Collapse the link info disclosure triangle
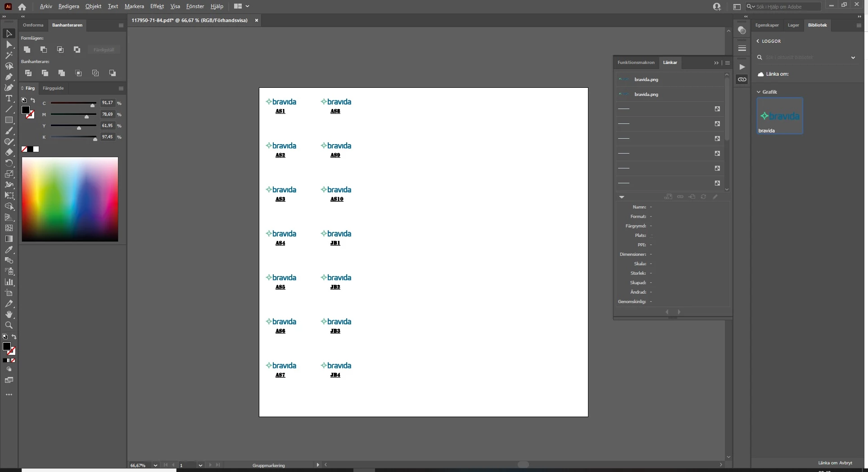The width and height of the screenshot is (868, 472). click(622, 197)
